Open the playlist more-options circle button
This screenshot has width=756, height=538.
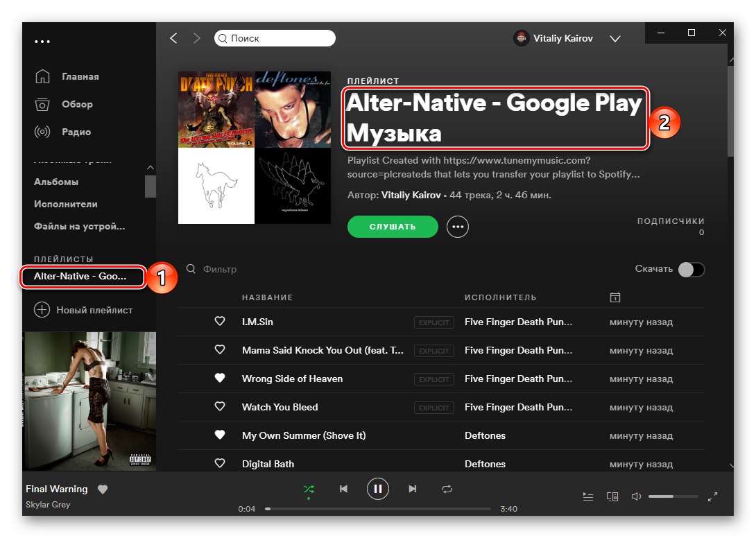tap(458, 227)
